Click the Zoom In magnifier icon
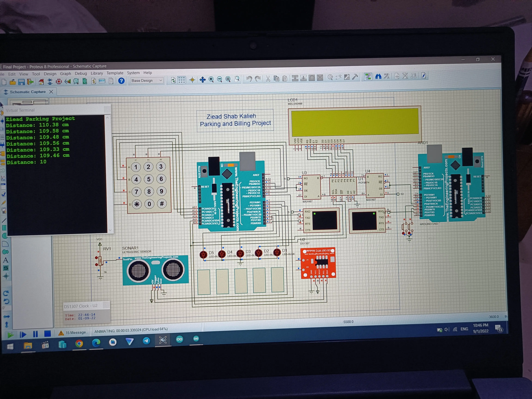The height and width of the screenshot is (399, 532). 211,79
